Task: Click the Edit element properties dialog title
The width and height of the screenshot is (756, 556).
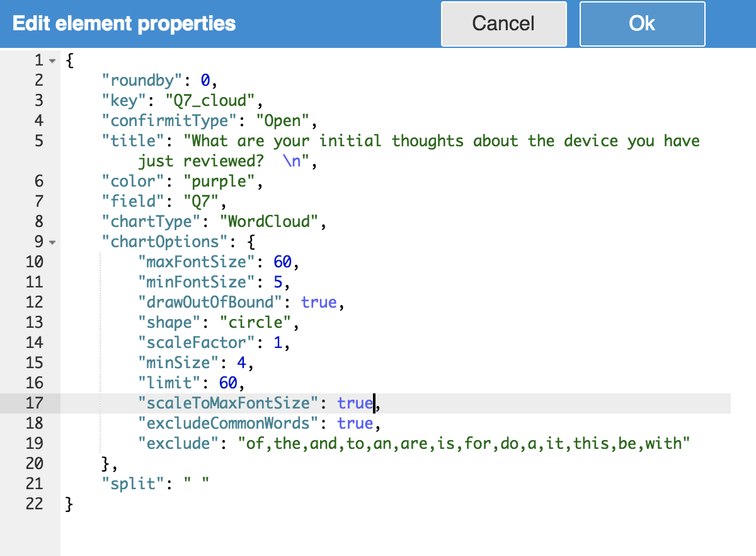Action: coord(124,24)
